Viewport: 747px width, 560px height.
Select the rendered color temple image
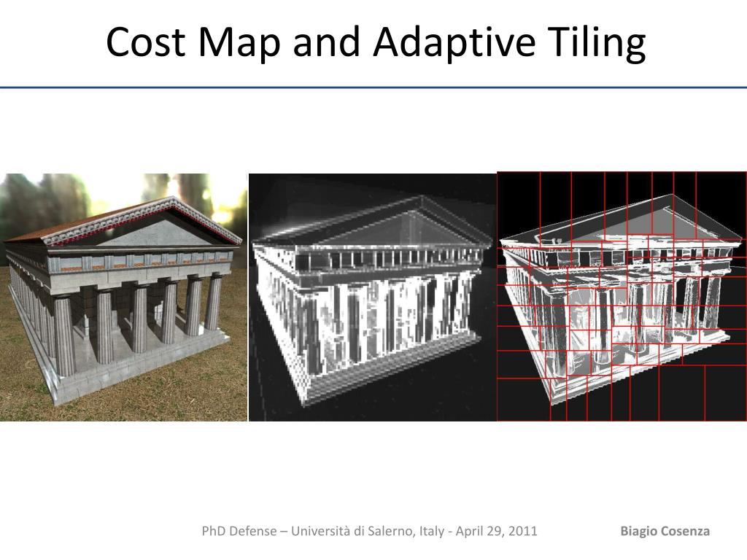123,297
